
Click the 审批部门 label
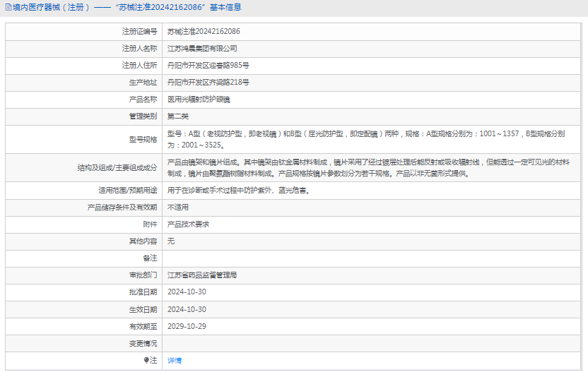[x=143, y=275]
